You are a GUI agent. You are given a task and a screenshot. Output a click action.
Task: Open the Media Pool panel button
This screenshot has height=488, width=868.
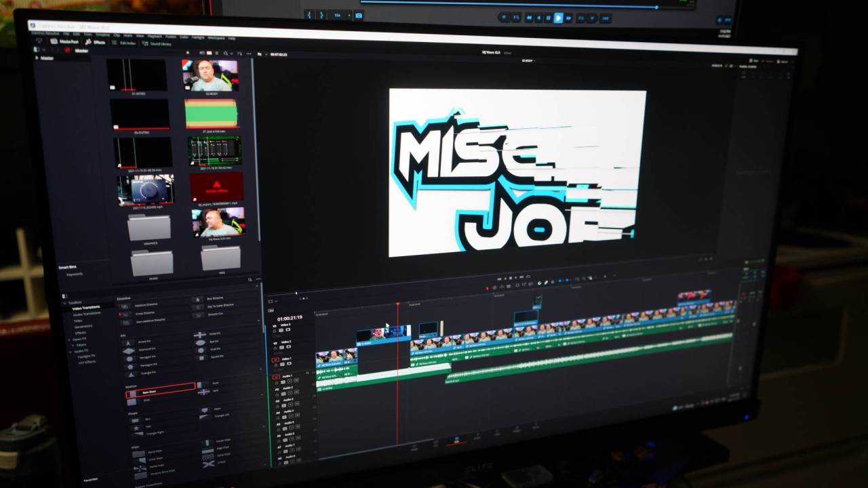pyautogui.click(x=66, y=41)
